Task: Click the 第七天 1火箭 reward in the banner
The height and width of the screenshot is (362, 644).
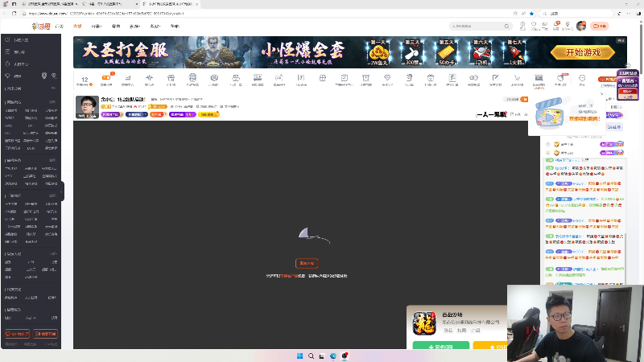Action: [x=515, y=52]
